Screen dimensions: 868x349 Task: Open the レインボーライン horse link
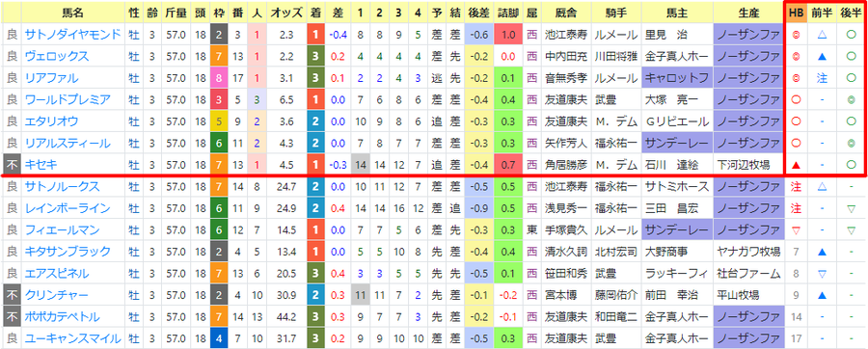coord(68,208)
